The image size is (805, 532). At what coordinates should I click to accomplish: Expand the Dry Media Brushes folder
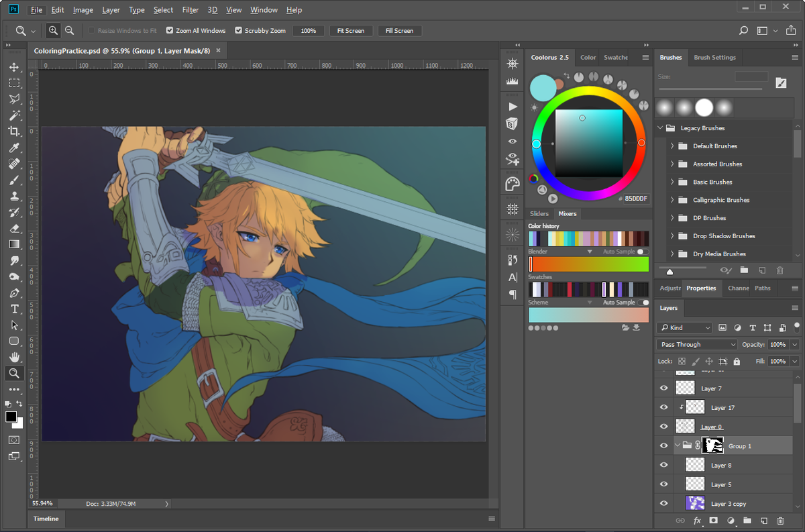(672, 254)
